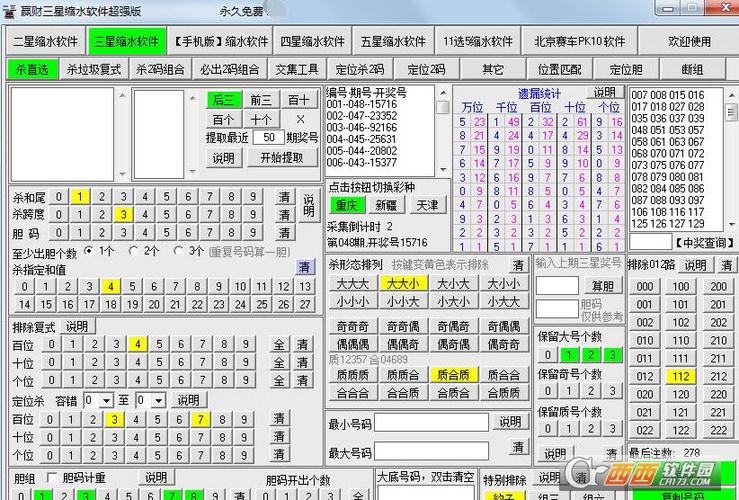This screenshot has width=739, height=500.
Task: Toggle 杀指定和值 number 27
Action: click(x=305, y=304)
